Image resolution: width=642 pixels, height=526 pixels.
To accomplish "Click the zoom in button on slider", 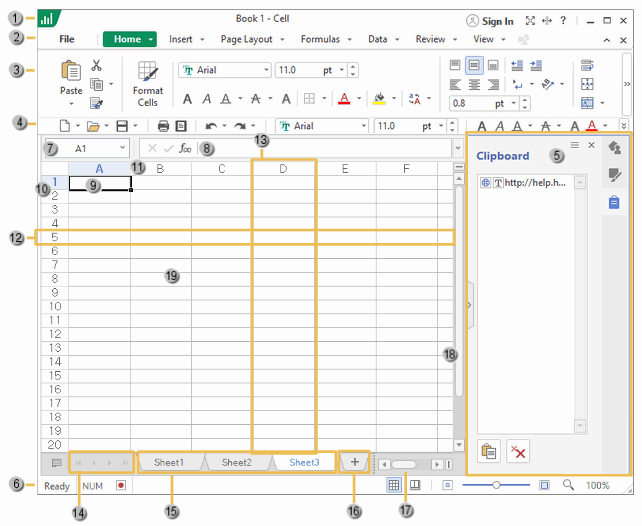I will tap(544, 485).
